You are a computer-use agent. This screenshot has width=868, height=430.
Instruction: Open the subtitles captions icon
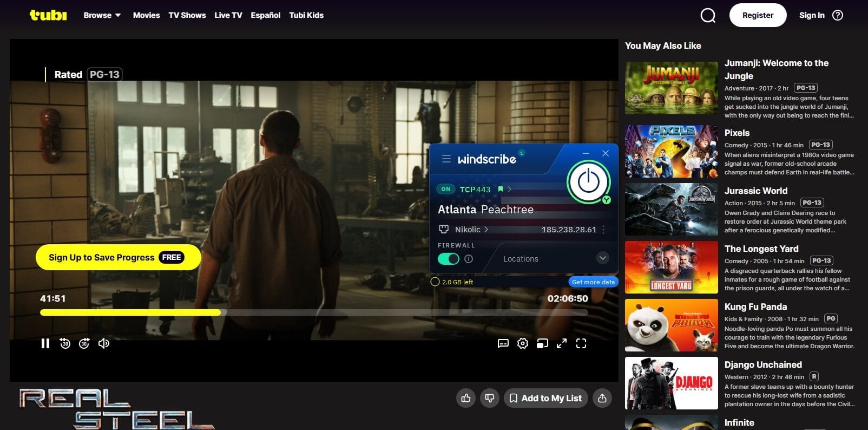503,343
